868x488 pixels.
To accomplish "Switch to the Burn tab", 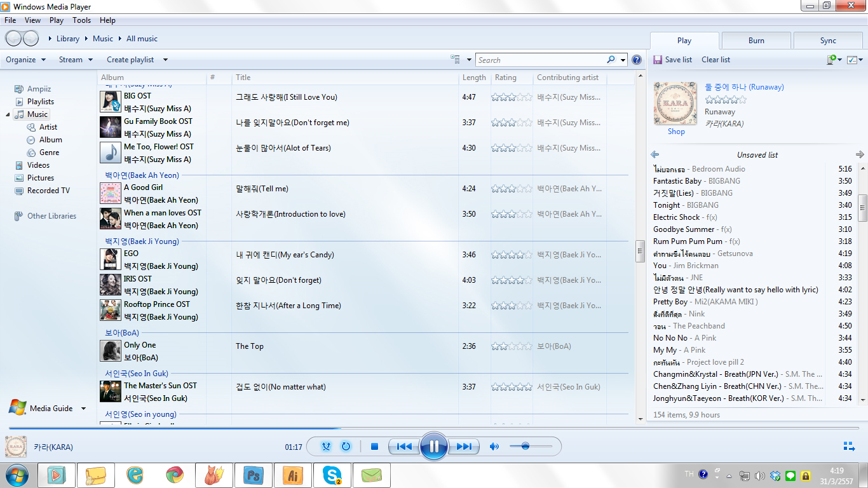I will (756, 41).
